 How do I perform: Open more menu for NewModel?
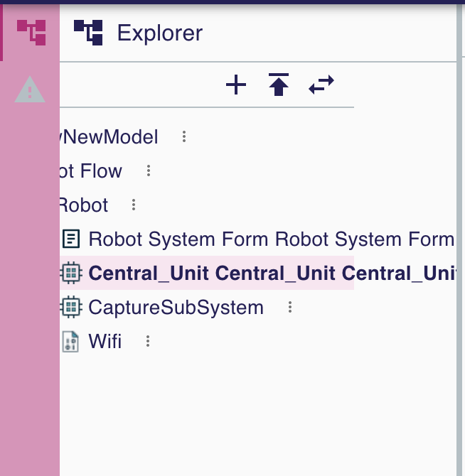pos(184,136)
